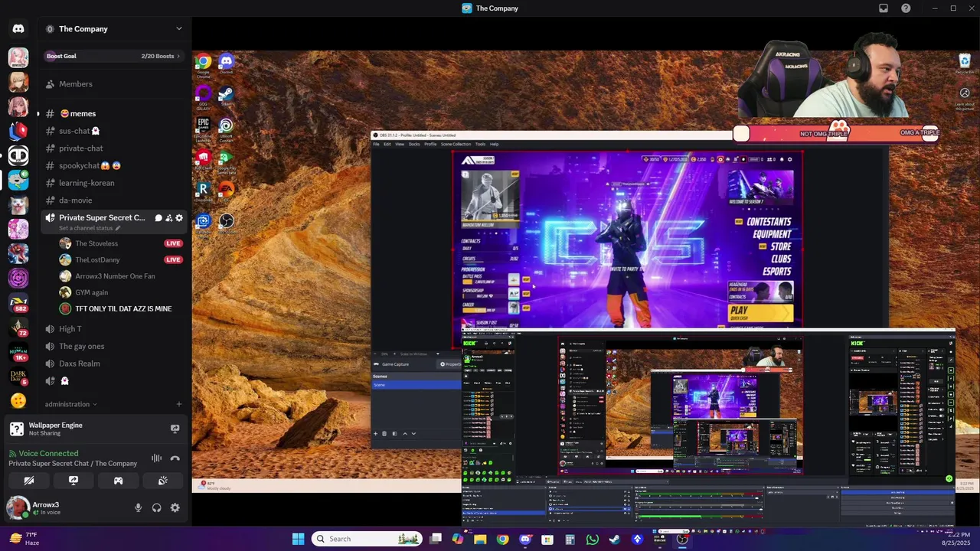Open the private-chat channel

tap(115, 148)
